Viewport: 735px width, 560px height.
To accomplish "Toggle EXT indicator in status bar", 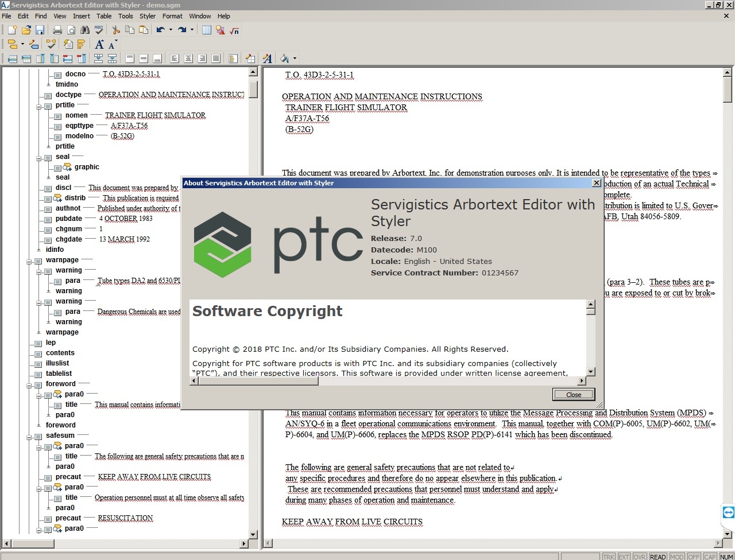I will click(x=624, y=557).
